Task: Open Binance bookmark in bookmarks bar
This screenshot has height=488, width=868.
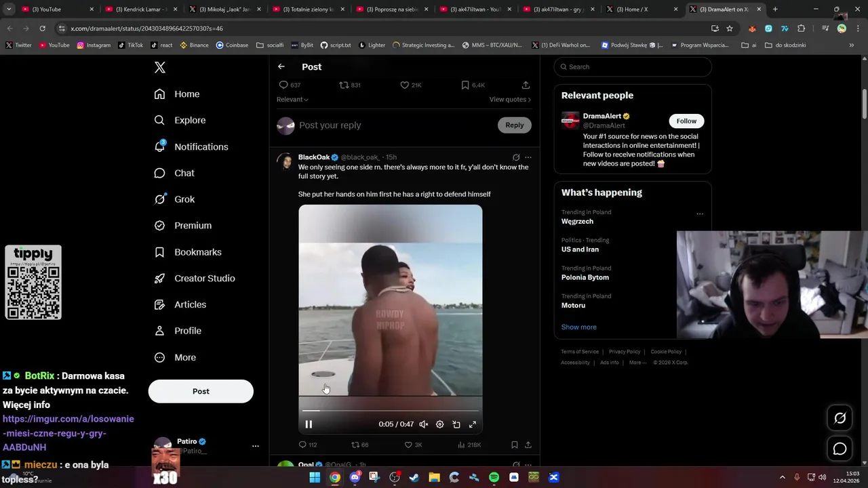Action: click(194, 45)
